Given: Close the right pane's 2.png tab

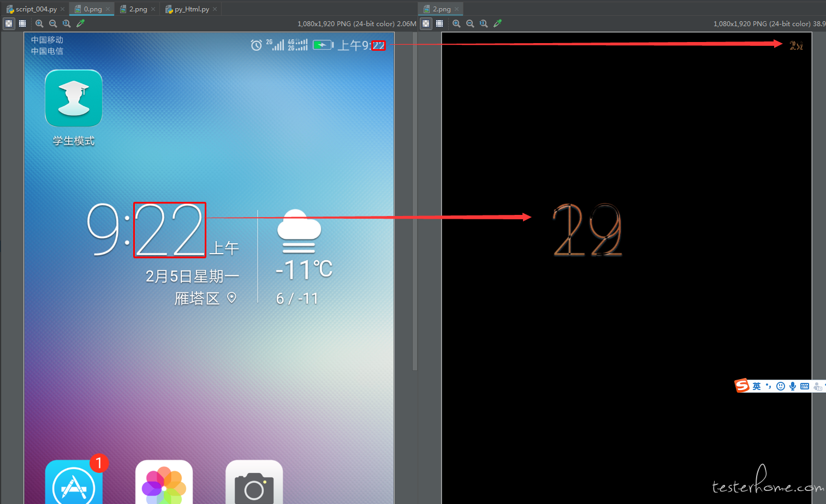Looking at the screenshot, I should point(457,9).
